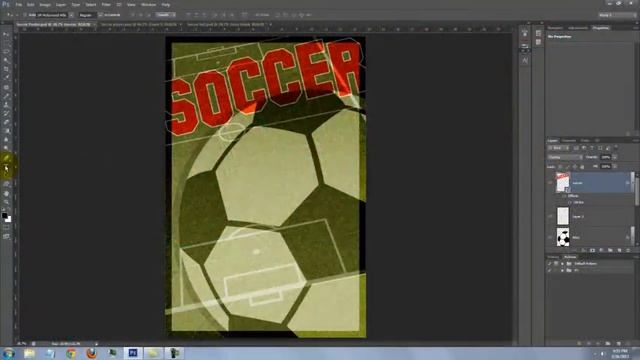Set the foreground color swatch
This screenshot has height=360, width=640.
point(4,216)
